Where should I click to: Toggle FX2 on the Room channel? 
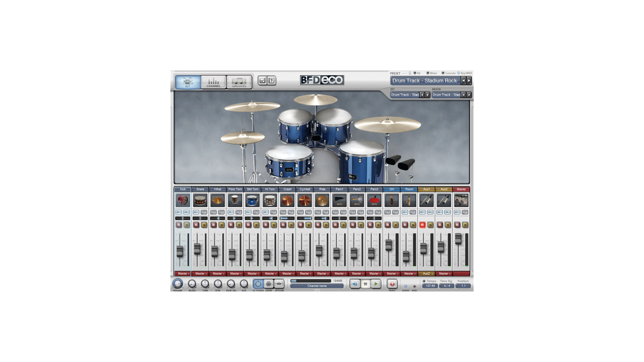pos(413,212)
